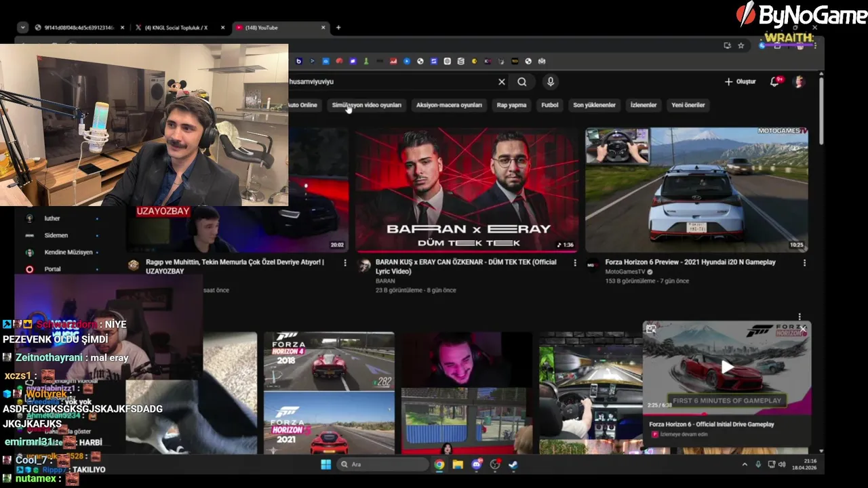
Task: Open the Windows Start menu
Action: point(325,464)
